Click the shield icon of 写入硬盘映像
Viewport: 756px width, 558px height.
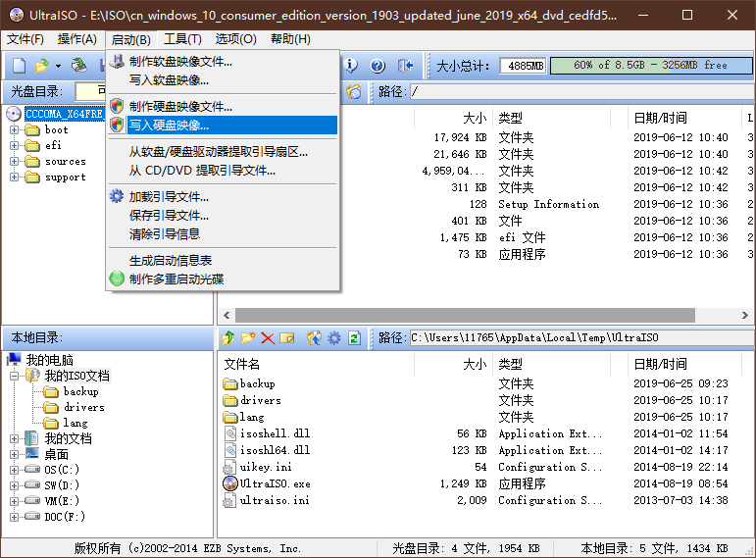pos(117,125)
